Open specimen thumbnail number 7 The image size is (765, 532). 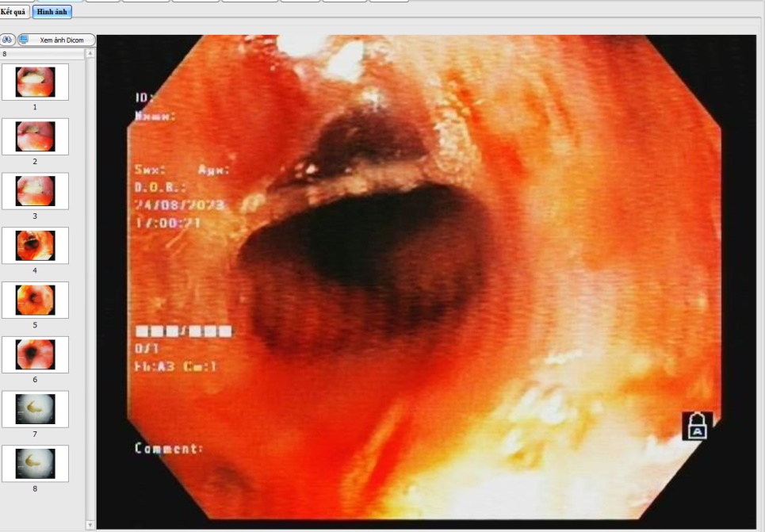click(35, 409)
